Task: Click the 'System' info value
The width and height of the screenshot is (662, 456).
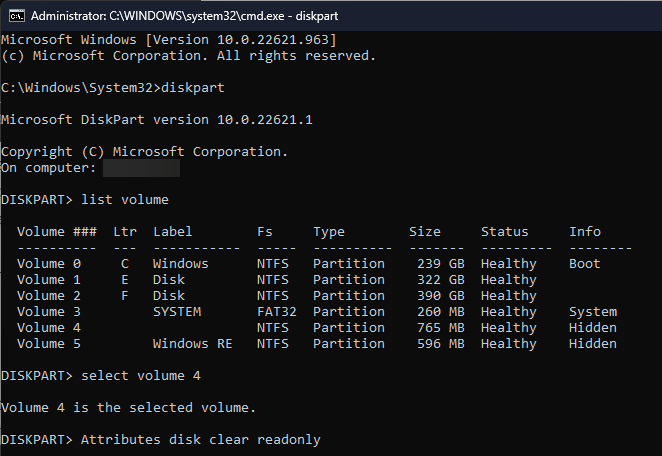Action: 593,312
